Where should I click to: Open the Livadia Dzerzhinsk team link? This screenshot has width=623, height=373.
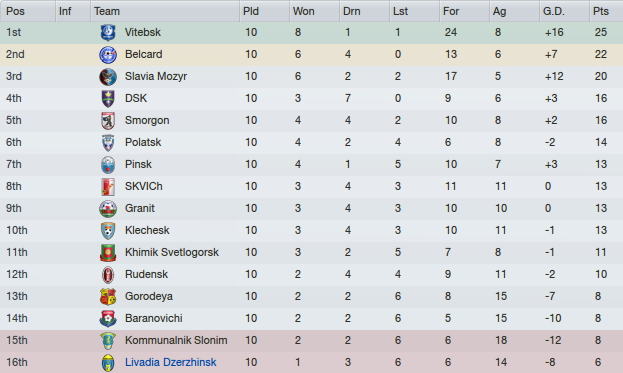(170, 362)
